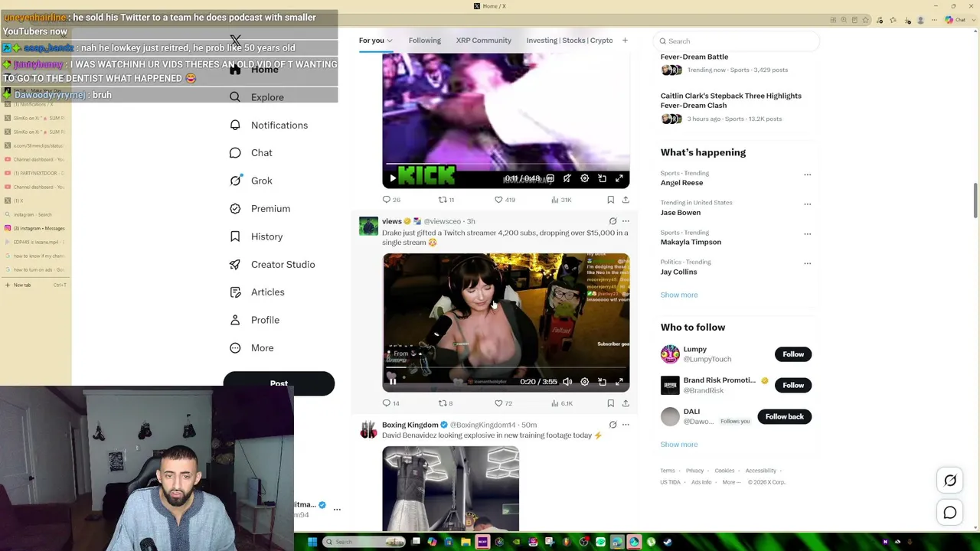Viewport: 980px width, 551px height.
Task: Follow Brand Risk Promotions
Action: (793, 385)
